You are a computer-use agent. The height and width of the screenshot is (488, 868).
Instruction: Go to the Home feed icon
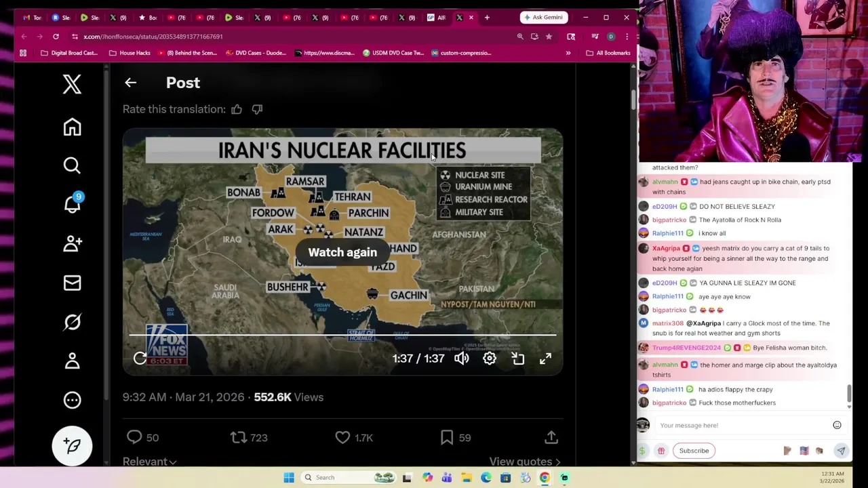coord(72,127)
